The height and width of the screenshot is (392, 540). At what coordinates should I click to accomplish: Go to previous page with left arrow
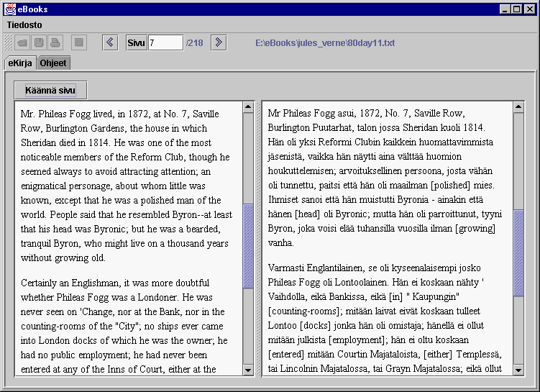(110, 42)
